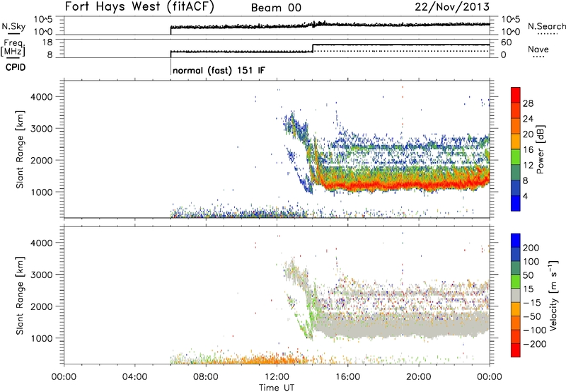Click the '18' frequency axis label

47,42
